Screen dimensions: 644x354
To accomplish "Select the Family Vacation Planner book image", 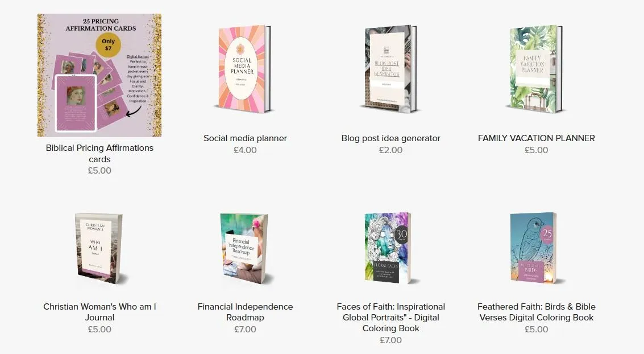I will [536, 69].
